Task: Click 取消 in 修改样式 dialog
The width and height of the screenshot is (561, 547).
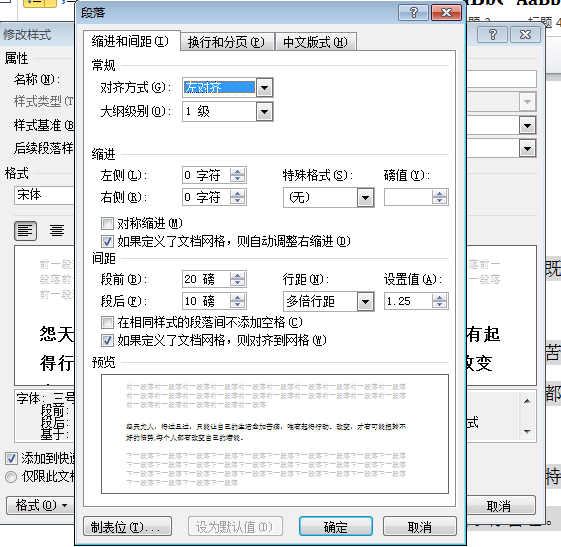Action: 500,505
